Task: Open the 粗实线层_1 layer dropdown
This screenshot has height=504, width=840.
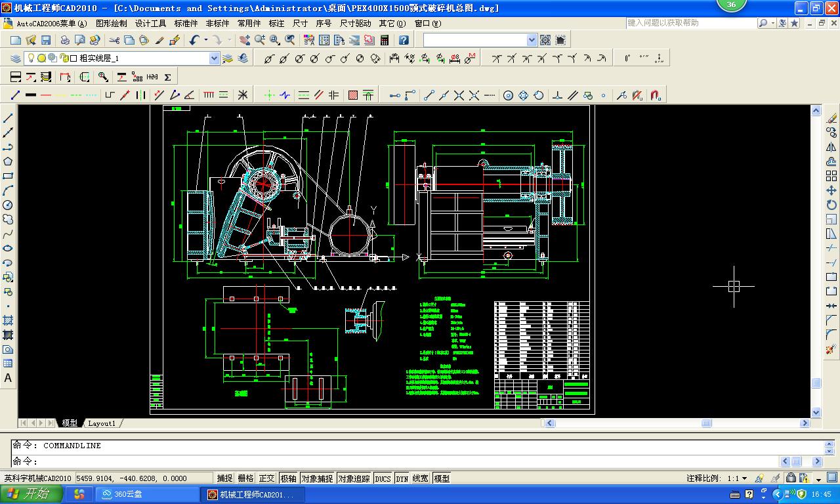Action: tap(215, 58)
